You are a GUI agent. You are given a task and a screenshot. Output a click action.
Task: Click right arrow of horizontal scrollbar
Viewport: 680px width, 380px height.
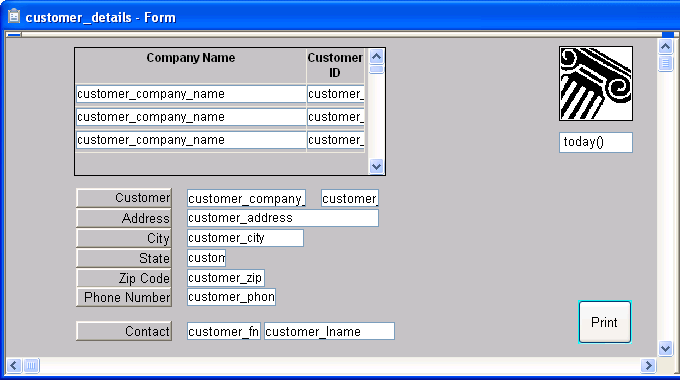648,366
